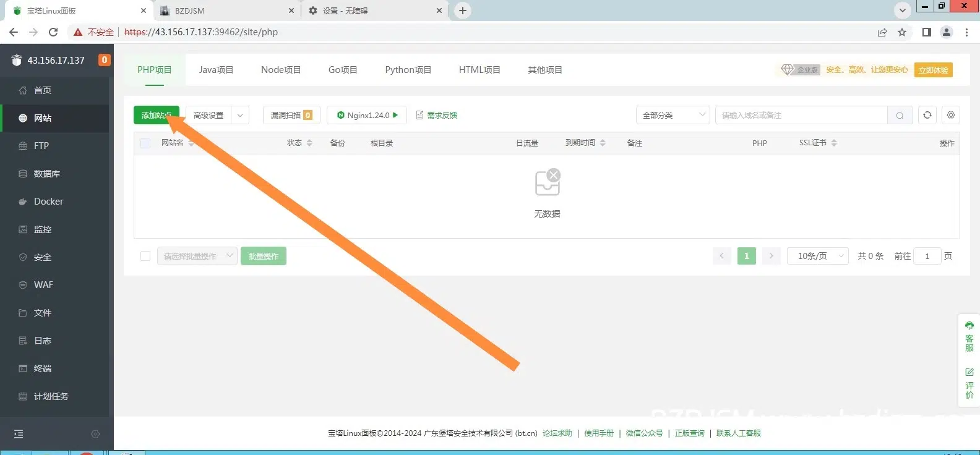Image resolution: width=980 pixels, height=455 pixels.
Task: Open the 数据库 database sidebar item
Action: coord(54,174)
